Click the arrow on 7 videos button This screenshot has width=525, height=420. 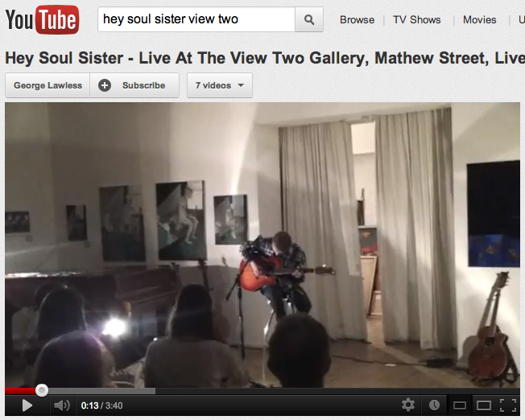[241, 85]
